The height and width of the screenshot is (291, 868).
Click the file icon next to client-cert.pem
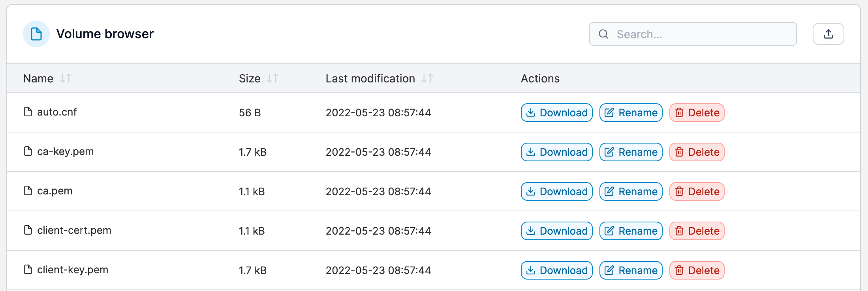pyautogui.click(x=27, y=230)
